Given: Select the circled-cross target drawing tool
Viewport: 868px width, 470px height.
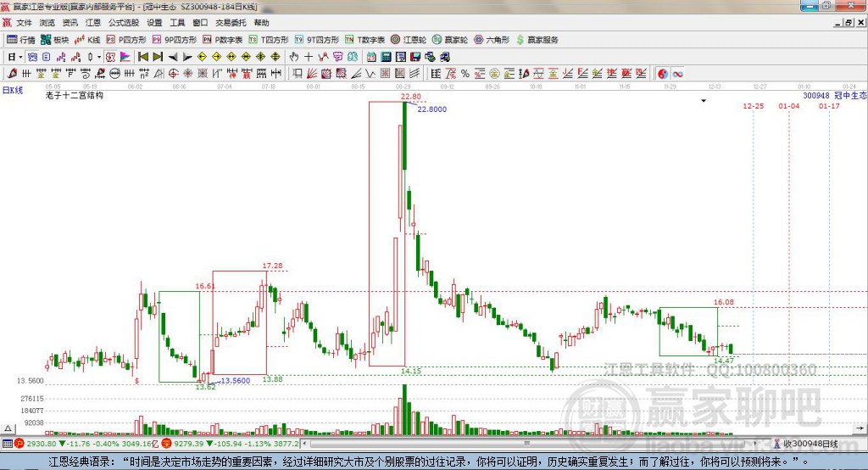Looking at the screenshot, I should pos(173,74).
